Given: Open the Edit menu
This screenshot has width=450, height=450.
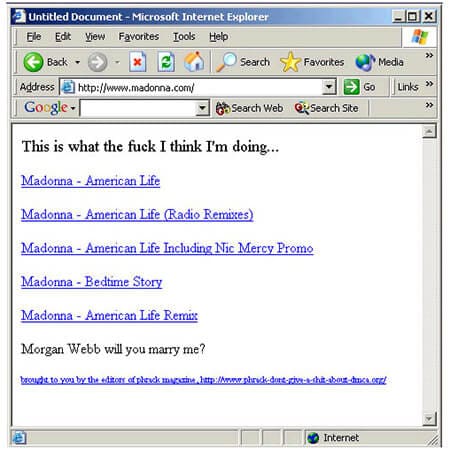Looking at the screenshot, I should 63,37.
